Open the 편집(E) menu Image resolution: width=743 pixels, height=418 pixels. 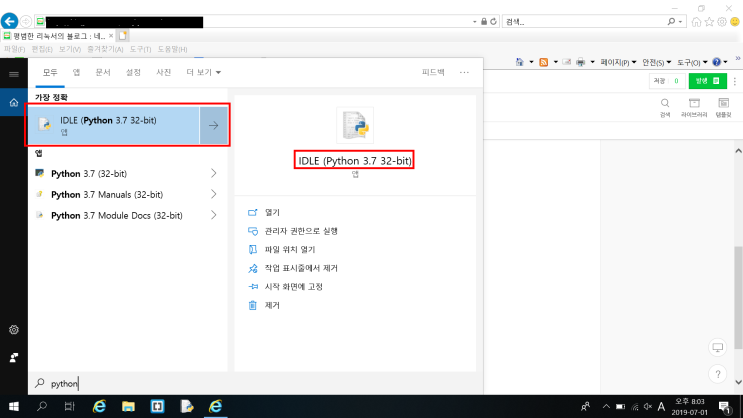(42, 49)
